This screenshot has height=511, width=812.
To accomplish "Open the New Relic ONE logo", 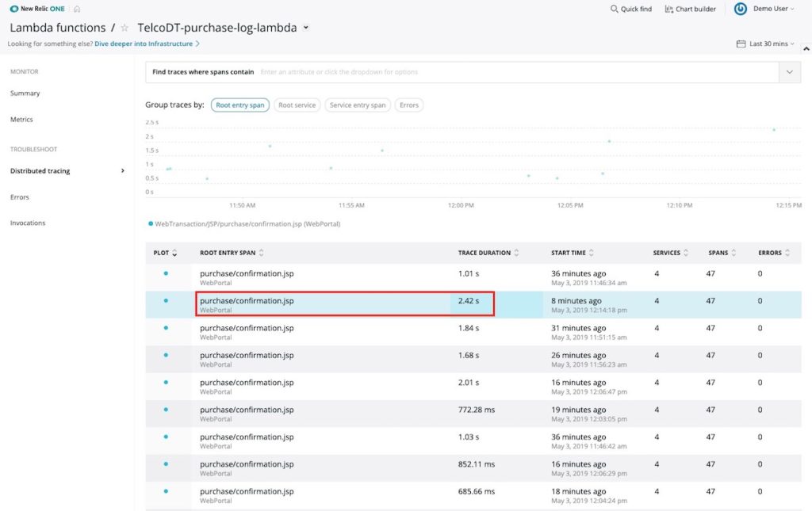I will click(x=37, y=9).
